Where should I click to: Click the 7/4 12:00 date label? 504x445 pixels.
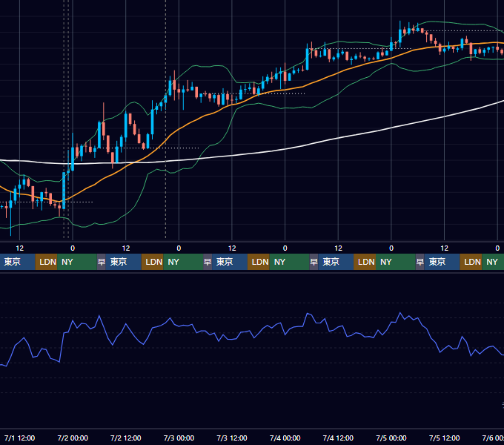coord(338,438)
